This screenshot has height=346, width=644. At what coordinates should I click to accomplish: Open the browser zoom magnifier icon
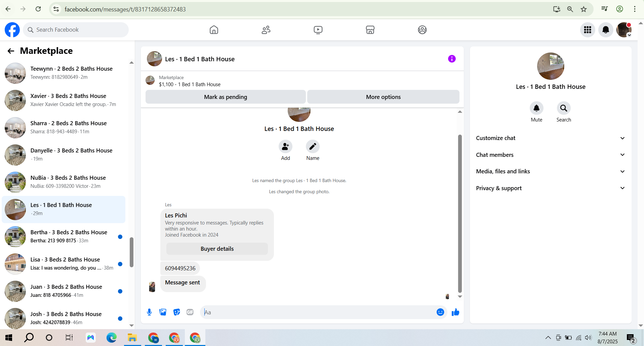coord(570,9)
